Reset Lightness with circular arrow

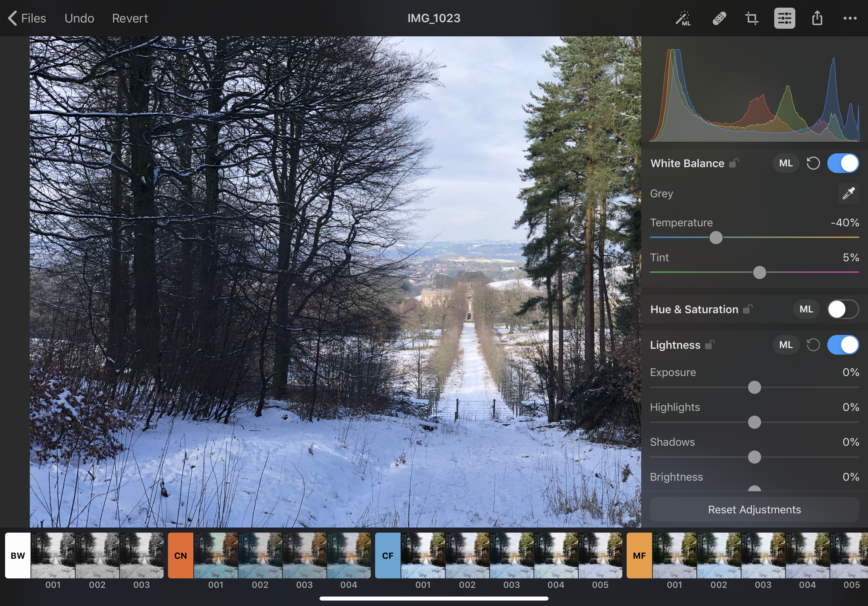(813, 344)
